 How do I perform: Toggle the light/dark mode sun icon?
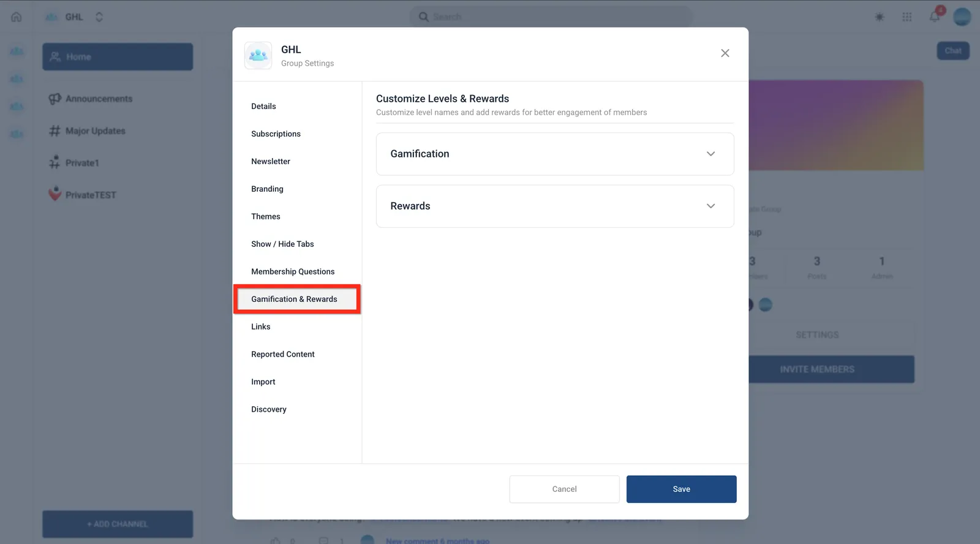click(880, 17)
